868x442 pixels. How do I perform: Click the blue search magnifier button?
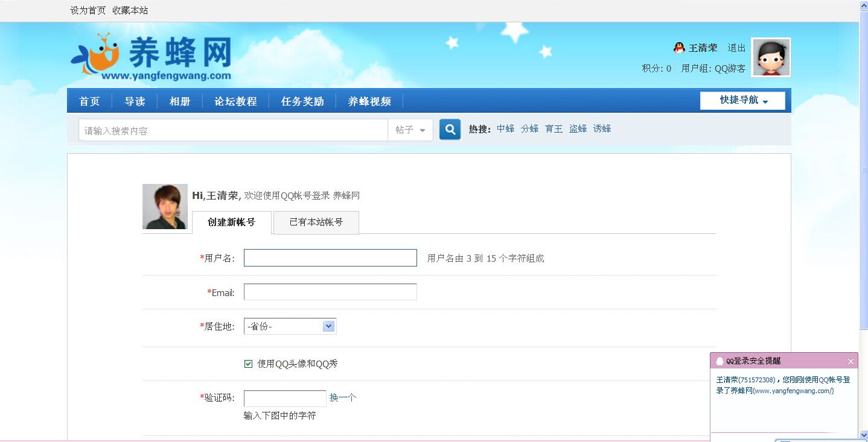coord(450,130)
